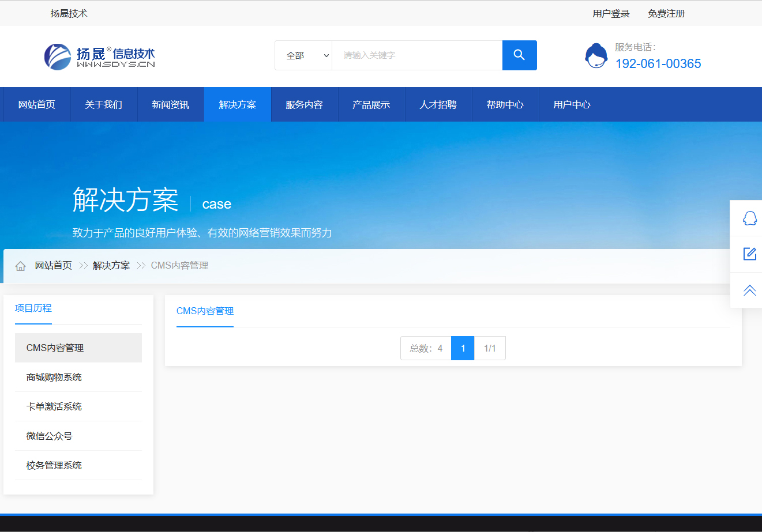
Task: Open 用户中心 in the navigation bar
Action: point(572,104)
